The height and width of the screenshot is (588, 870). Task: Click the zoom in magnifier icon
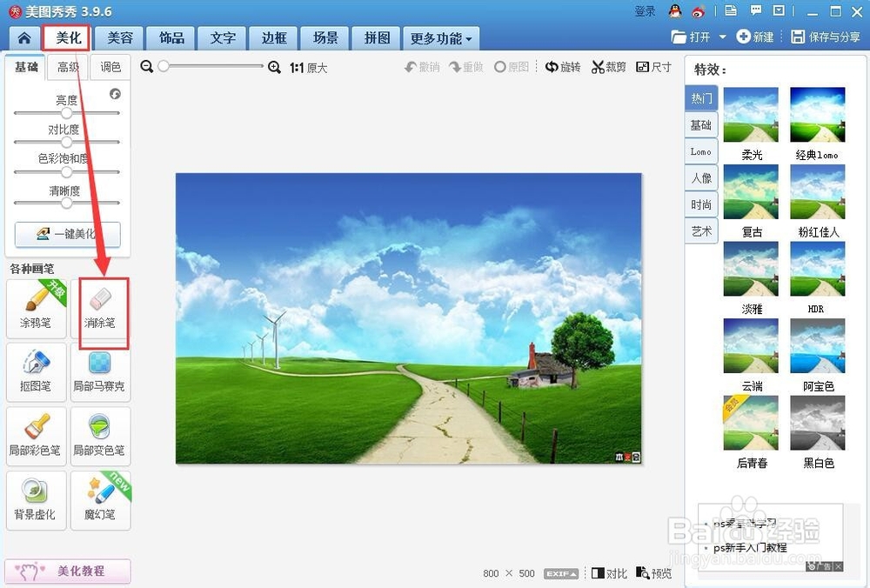point(274,67)
